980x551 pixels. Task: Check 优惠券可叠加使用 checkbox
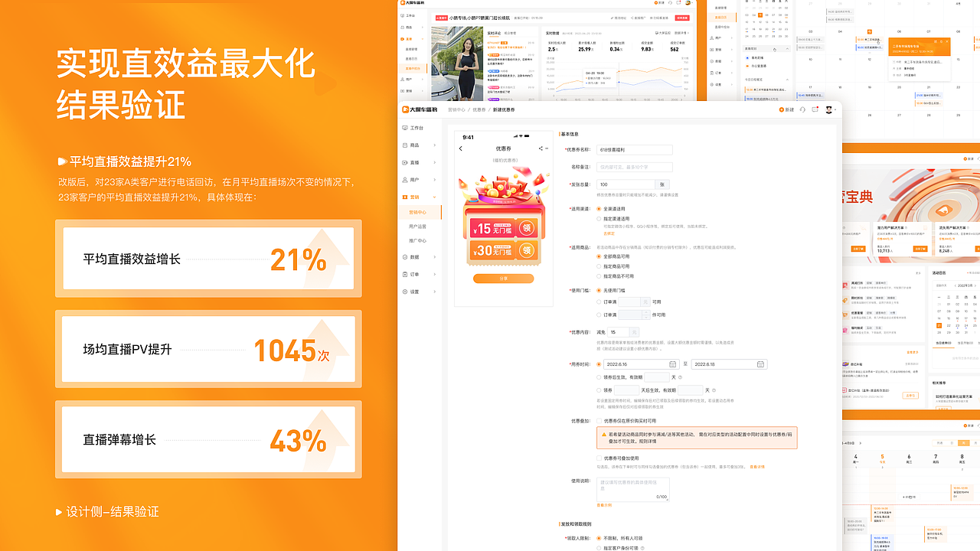(599, 458)
